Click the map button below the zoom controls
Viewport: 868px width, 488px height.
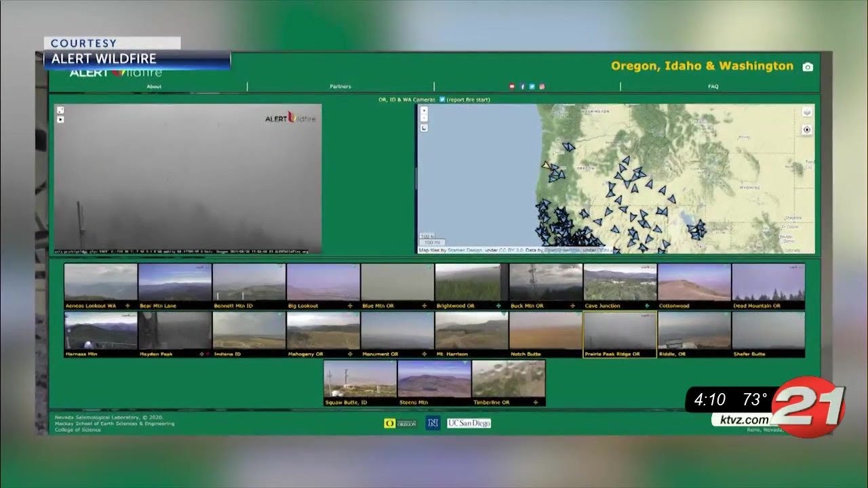point(424,127)
